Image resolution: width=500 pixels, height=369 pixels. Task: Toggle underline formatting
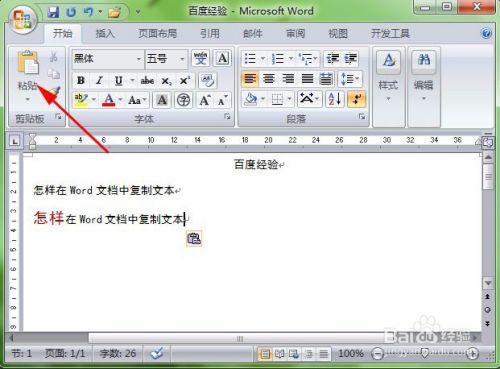[x=118, y=80]
